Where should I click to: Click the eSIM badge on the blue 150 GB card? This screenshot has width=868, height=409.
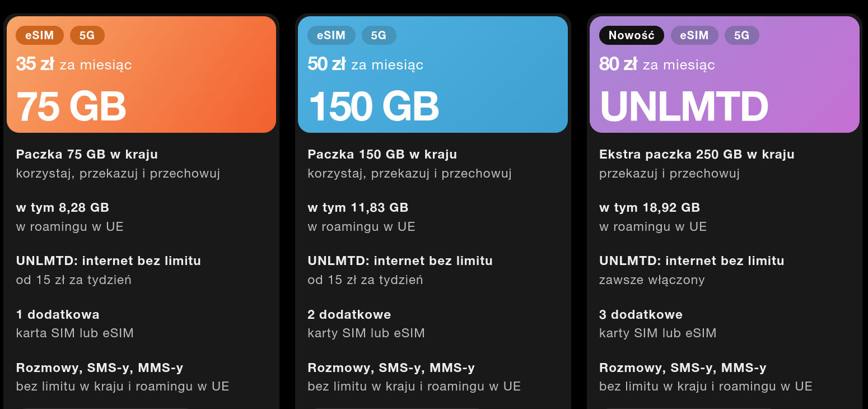331,35
